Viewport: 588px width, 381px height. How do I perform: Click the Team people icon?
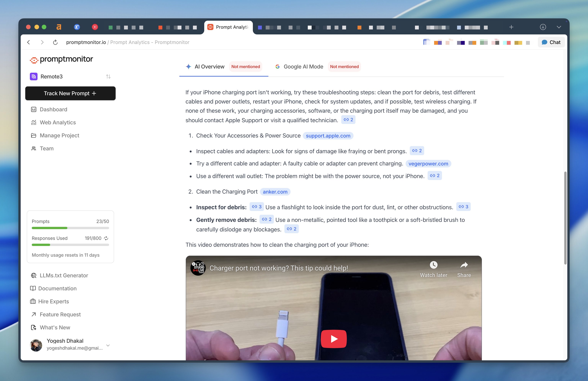click(x=34, y=148)
